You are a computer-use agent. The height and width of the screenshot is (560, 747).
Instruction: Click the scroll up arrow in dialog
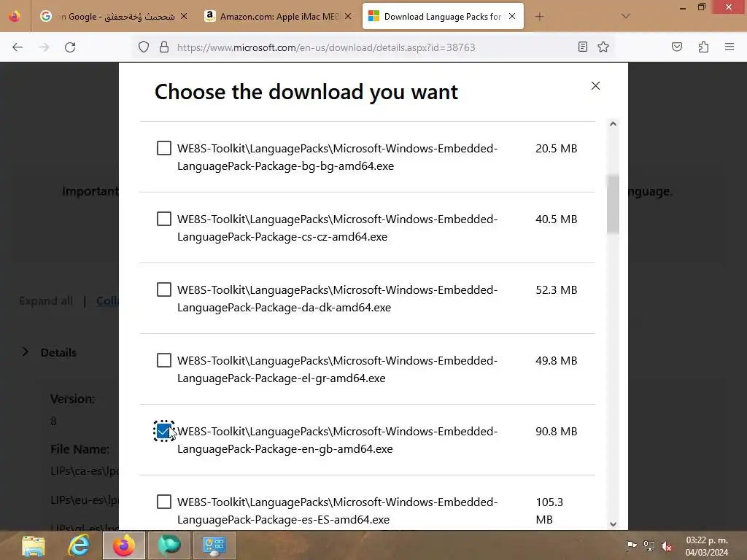pyautogui.click(x=613, y=124)
